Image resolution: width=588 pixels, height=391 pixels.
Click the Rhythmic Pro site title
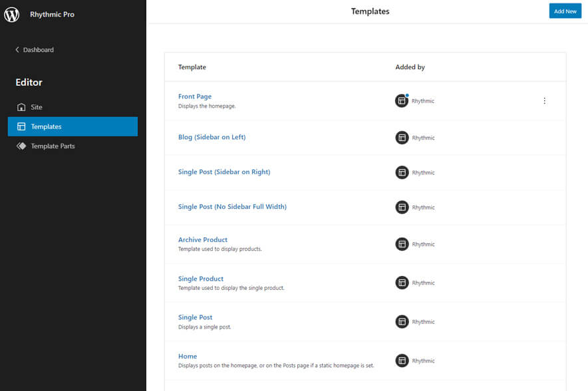pos(52,15)
